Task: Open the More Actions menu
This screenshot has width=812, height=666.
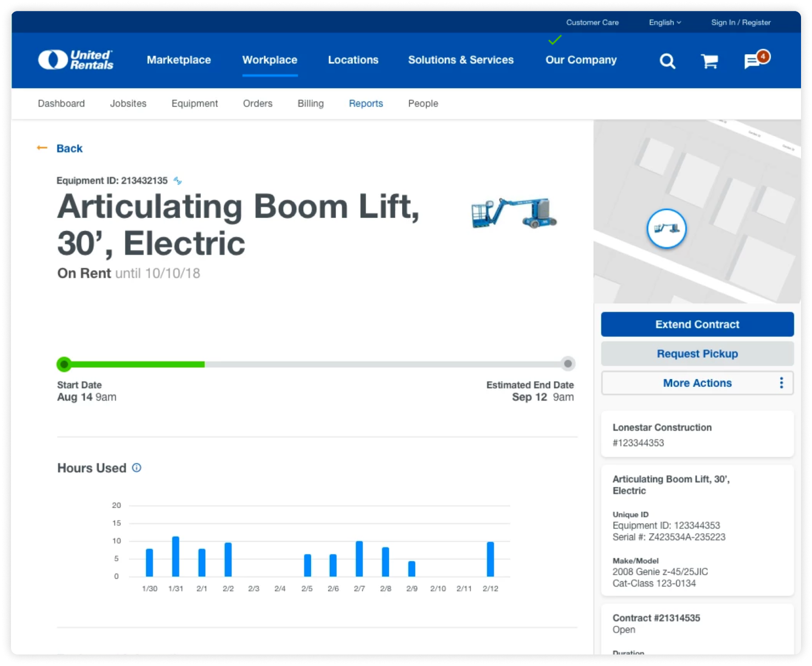Action: click(x=697, y=383)
